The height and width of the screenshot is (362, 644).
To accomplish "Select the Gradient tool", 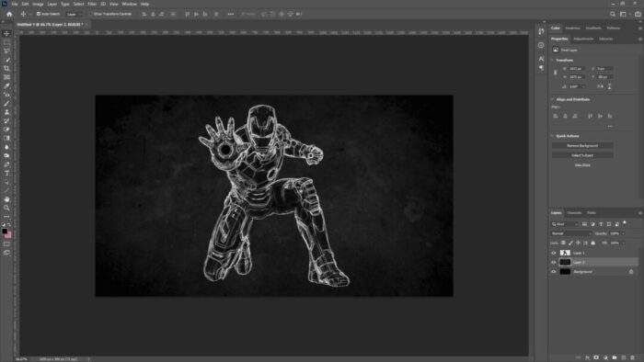I will tap(6, 138).
